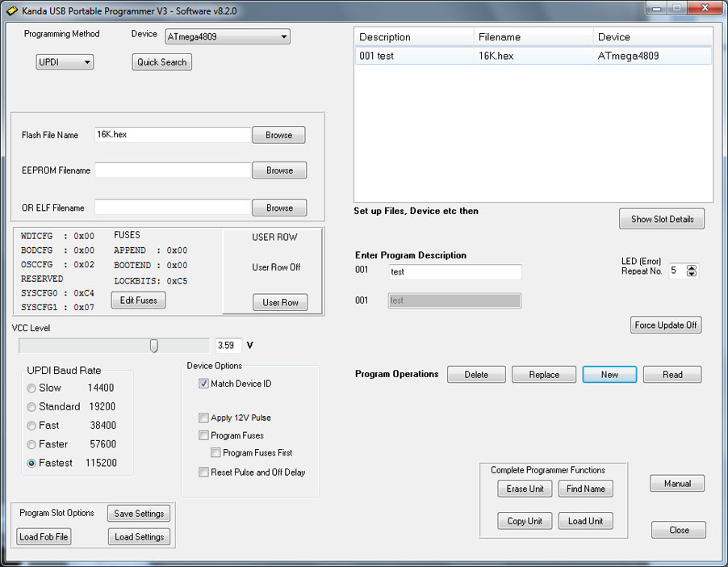Increase LED Error Repeat No. value

[x=692, y=267]
